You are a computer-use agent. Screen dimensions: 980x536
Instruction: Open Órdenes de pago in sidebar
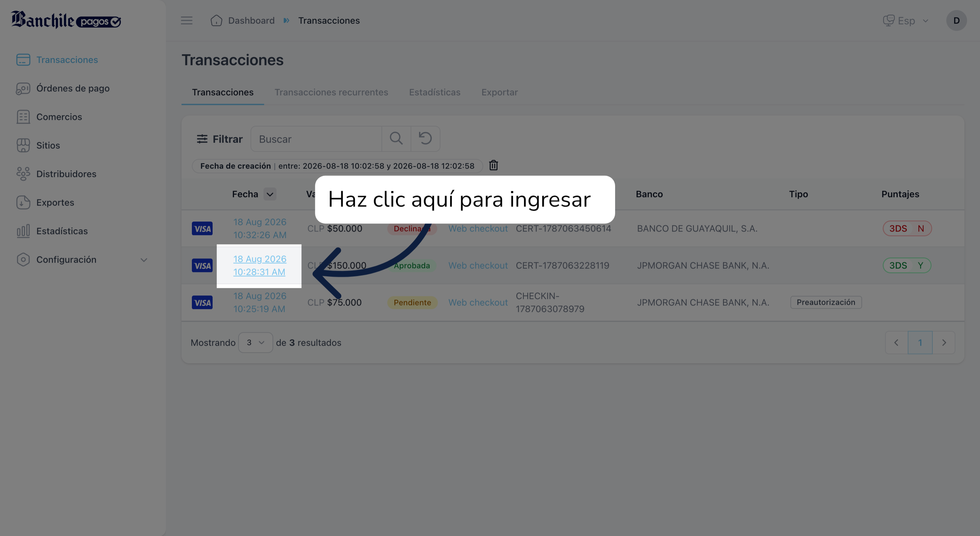[x=63, y=88]
